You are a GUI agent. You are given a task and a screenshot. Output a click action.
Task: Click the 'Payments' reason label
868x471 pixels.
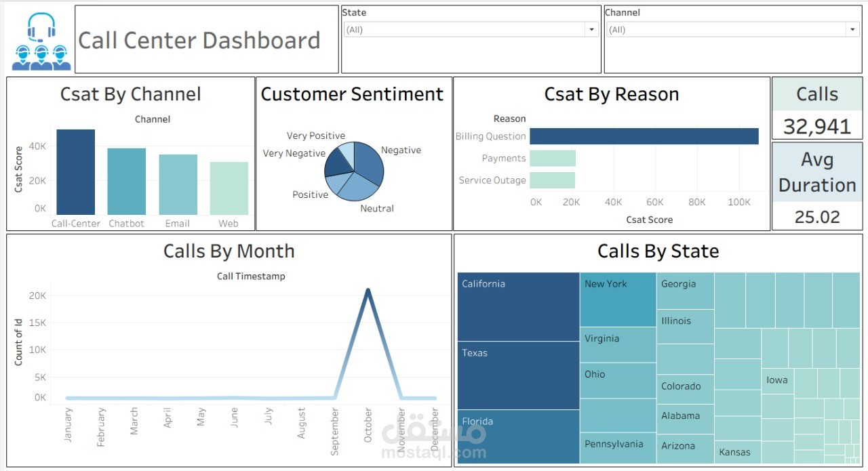pos(504,159)
